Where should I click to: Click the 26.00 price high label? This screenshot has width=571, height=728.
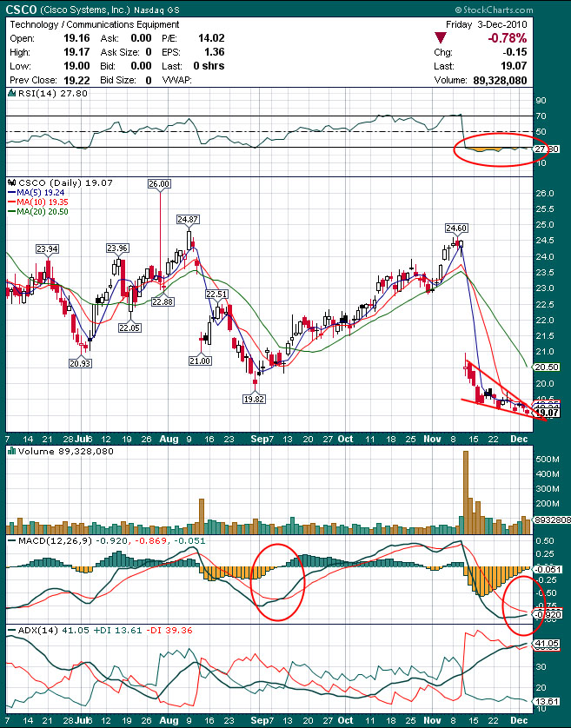pos(159,184)
